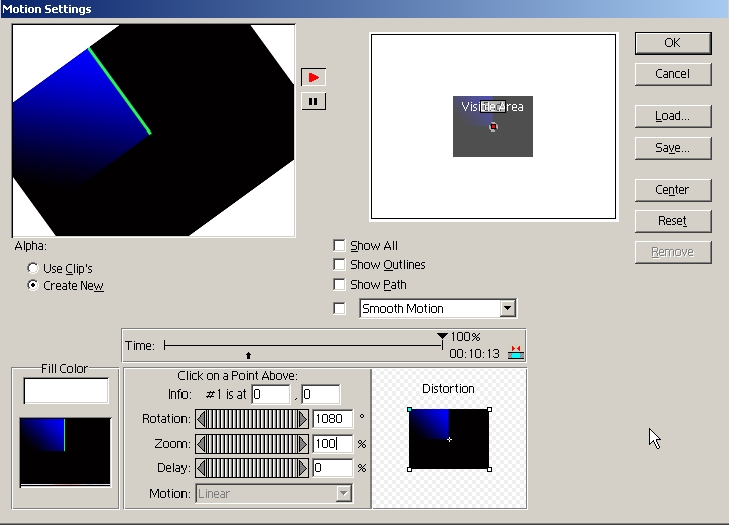Click the left arrow of Delay slider

(x=200, y=468)
